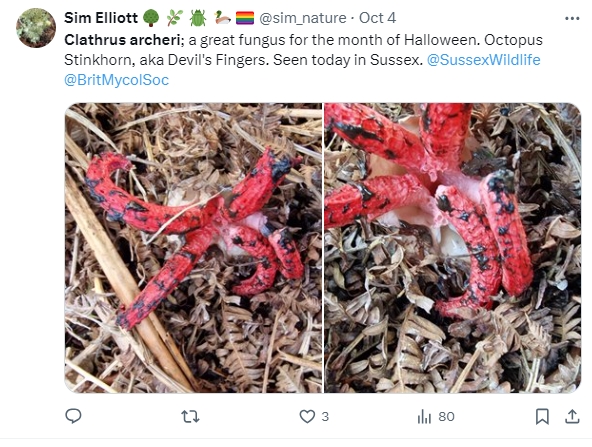The width and height of the screenshot is (592, 447).
Task: Click the Sim Elliott display name
Action: tap(101, 18)
